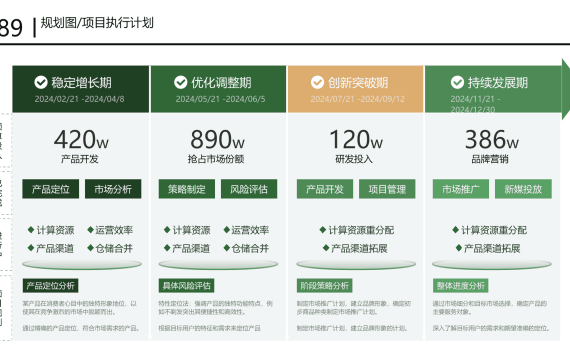Click the 风险评估 label box
The image size is (570, 360).
(249, 189)
